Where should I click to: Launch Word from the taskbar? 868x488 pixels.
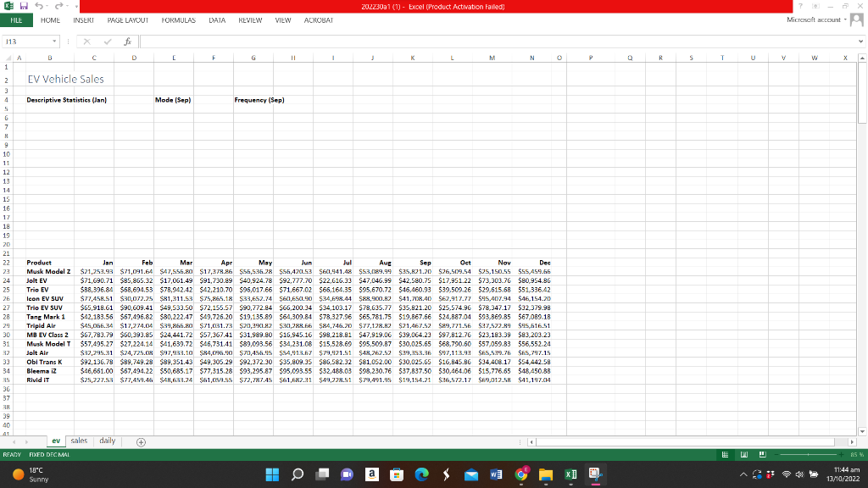coord(496,474)
